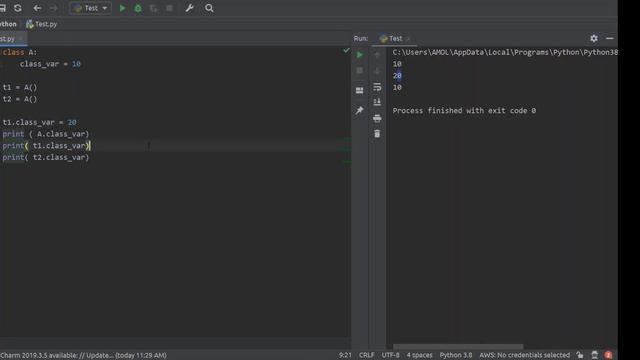Open the Test run configuration dropdown

[91, 8]
